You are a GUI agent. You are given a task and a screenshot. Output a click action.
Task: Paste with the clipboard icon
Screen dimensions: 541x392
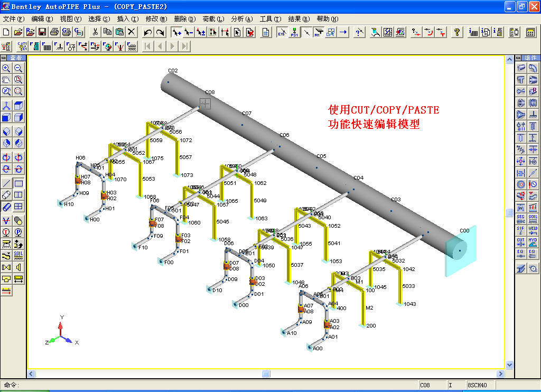[119, 32]
